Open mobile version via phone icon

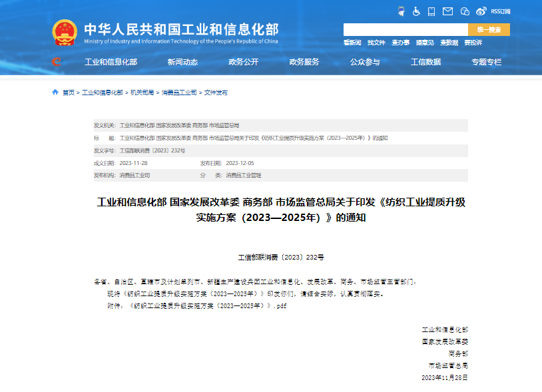431,11
